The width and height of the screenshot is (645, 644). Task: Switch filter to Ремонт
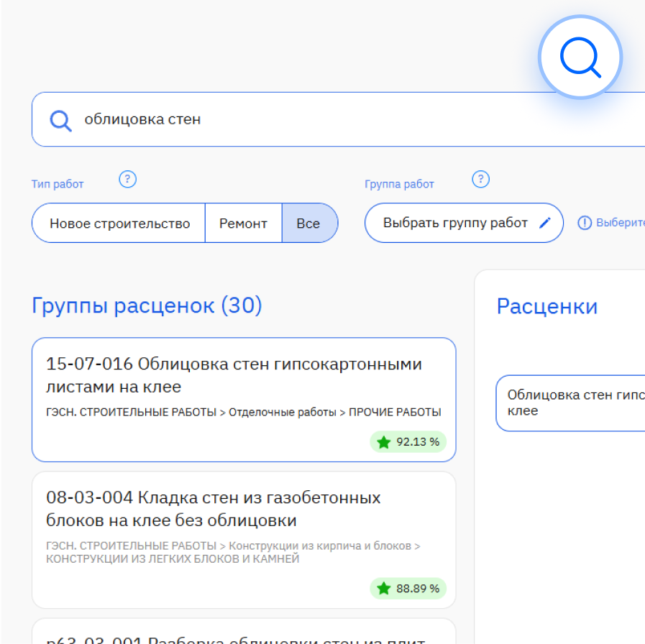pos(243,223)
